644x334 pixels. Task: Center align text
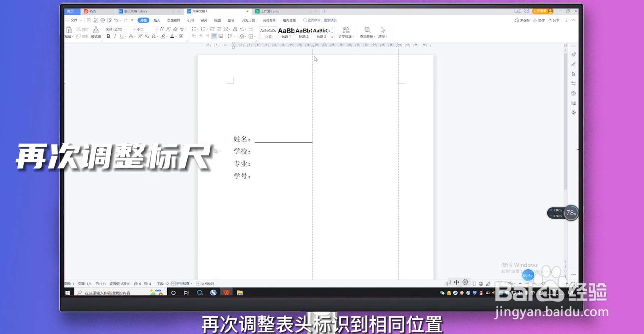(200, 36)
